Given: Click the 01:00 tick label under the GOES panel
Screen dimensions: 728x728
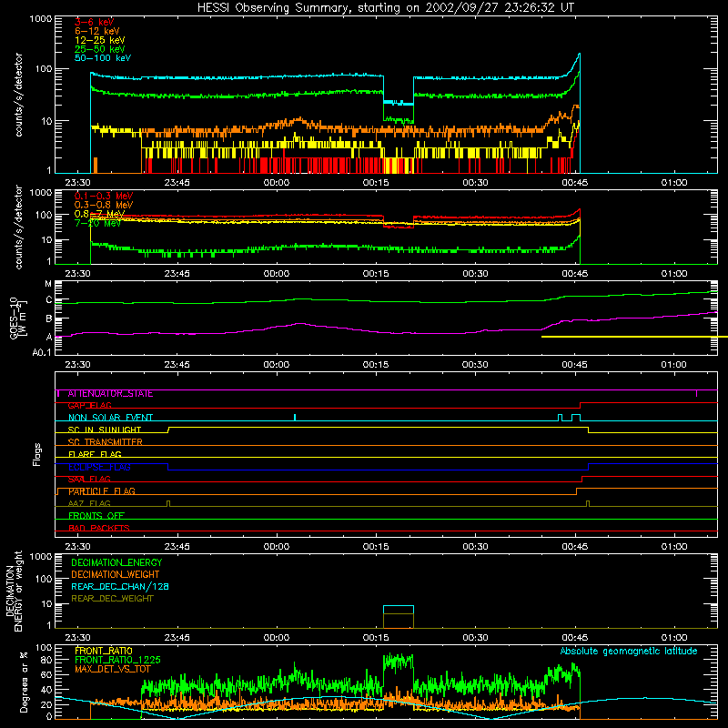Looking at the screenshot, I should click(x=673, y=365).
